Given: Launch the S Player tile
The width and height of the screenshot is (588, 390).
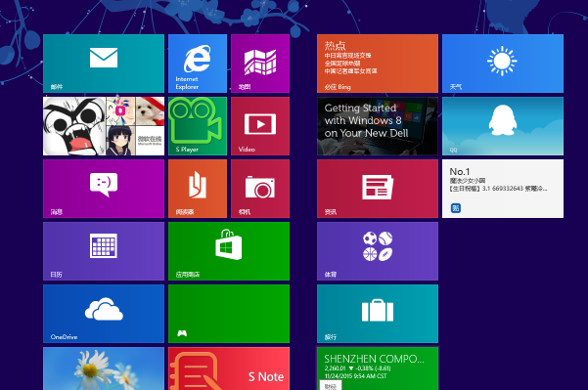Looking at the screenshot, I should click(198, 126).
